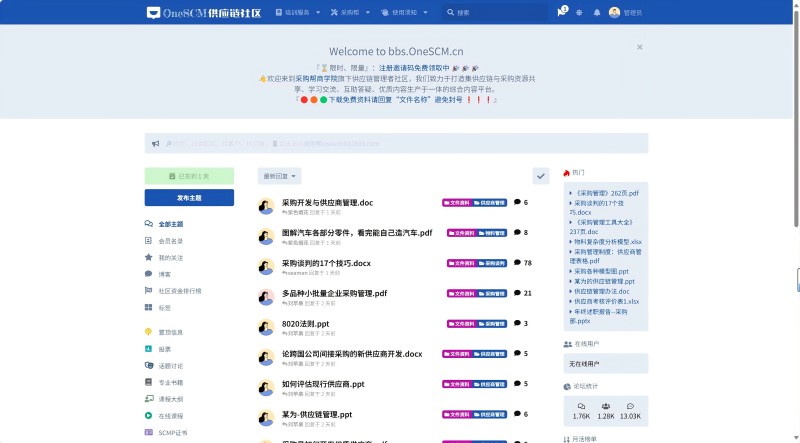Click the SCMP证书 certificate icon
Viewport: 800px width, 443px height.
[148, 432]
